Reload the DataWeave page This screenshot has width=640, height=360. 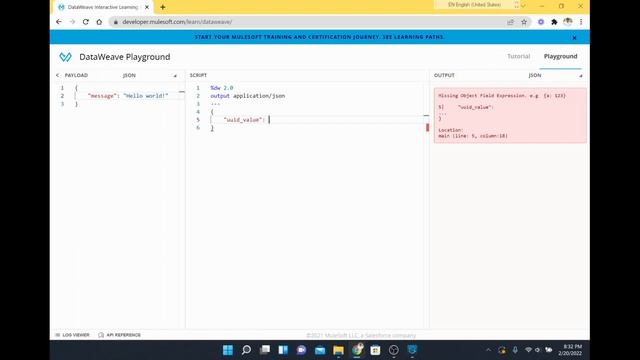coord(86,22)
